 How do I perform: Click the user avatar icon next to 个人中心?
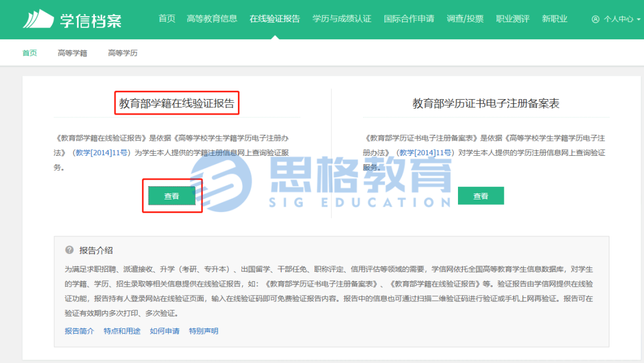point(595,19)
